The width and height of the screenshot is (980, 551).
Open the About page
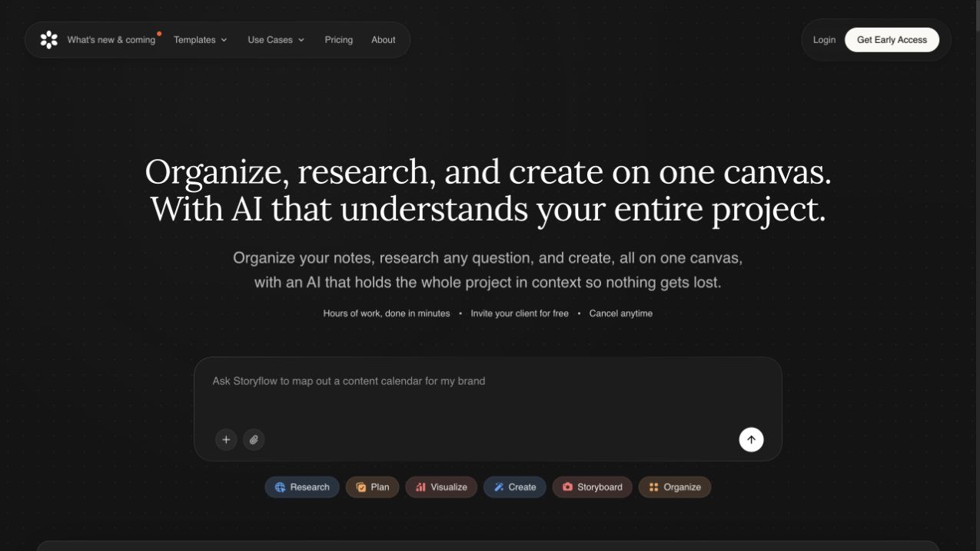(383, 40)
